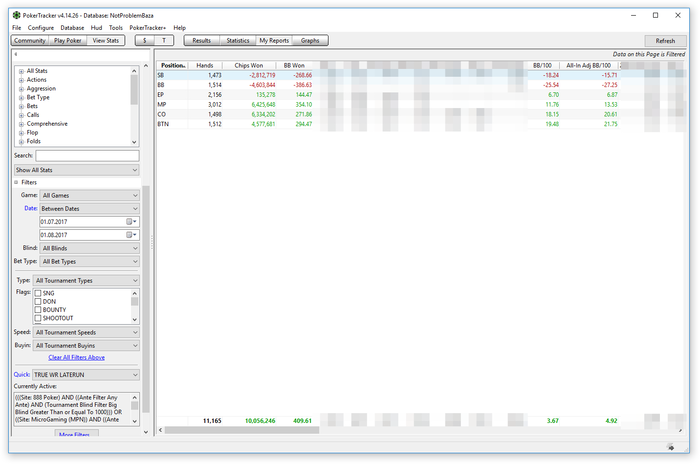This screenshot has width=700, height=464.
Task: Expand the Folds tree node
Action: (21, 142)
